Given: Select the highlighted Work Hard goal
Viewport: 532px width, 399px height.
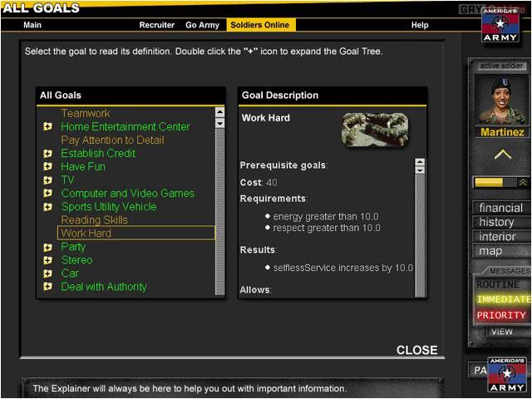Looking at the screenshot, I should tap(136, 233).
